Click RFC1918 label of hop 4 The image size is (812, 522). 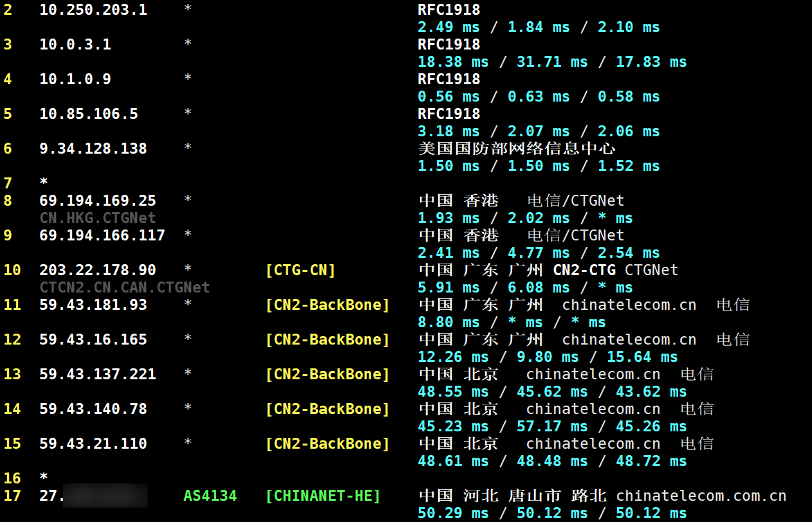point(449,79)
